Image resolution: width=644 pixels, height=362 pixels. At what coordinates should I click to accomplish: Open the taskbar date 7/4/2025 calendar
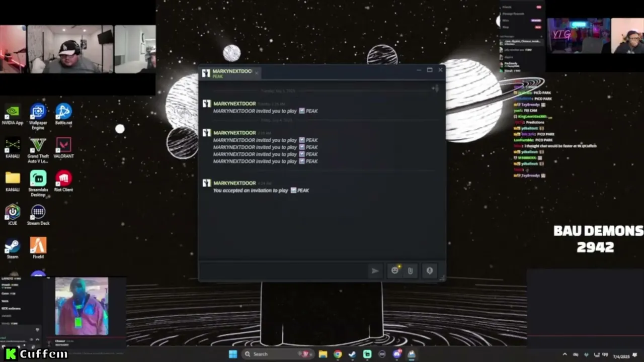[x=621, y=356]
